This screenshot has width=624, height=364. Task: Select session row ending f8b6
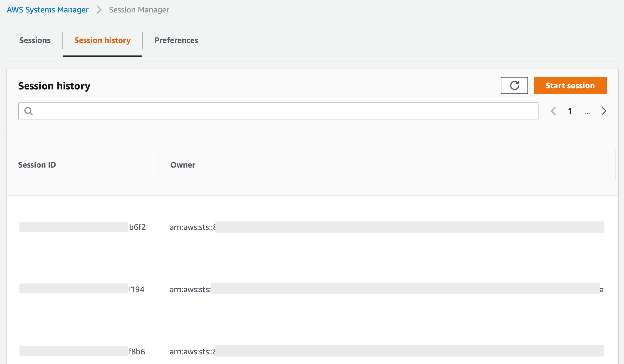[137, 352]
